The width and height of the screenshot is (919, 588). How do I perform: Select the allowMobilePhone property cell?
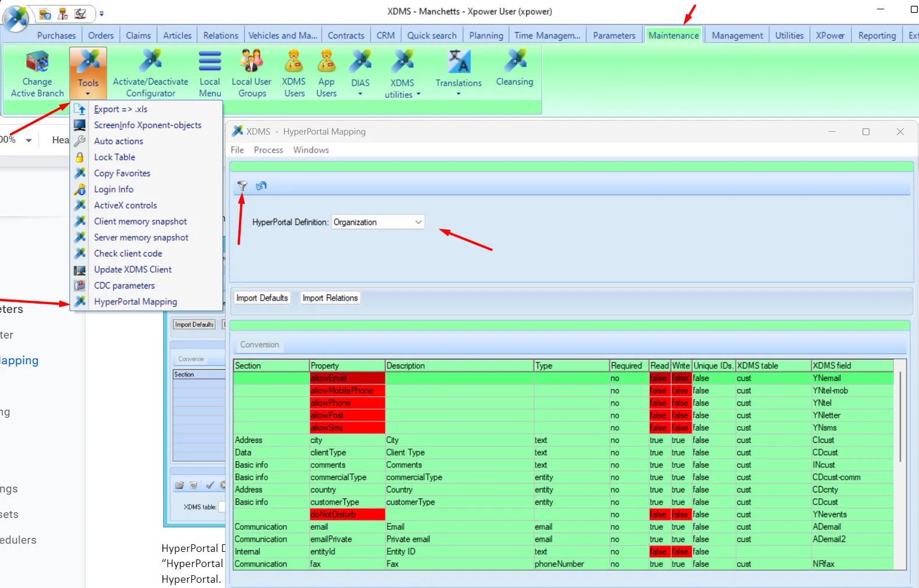tap(347, 390)
